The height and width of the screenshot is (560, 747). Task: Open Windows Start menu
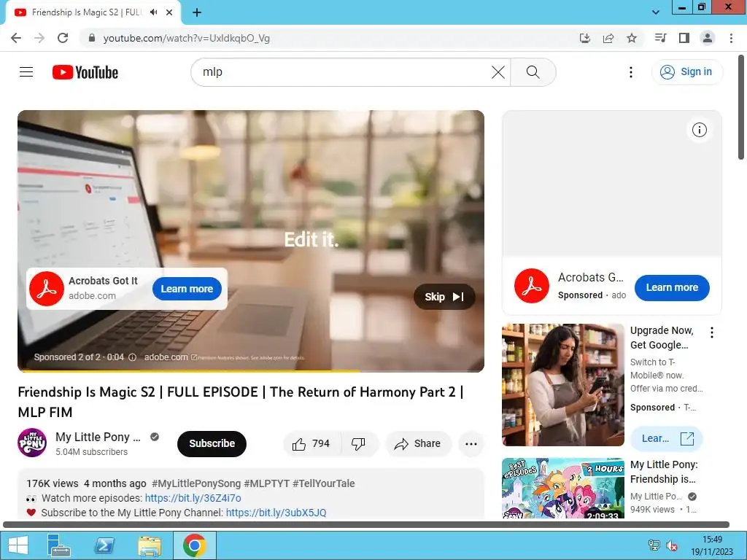(18, 545)
